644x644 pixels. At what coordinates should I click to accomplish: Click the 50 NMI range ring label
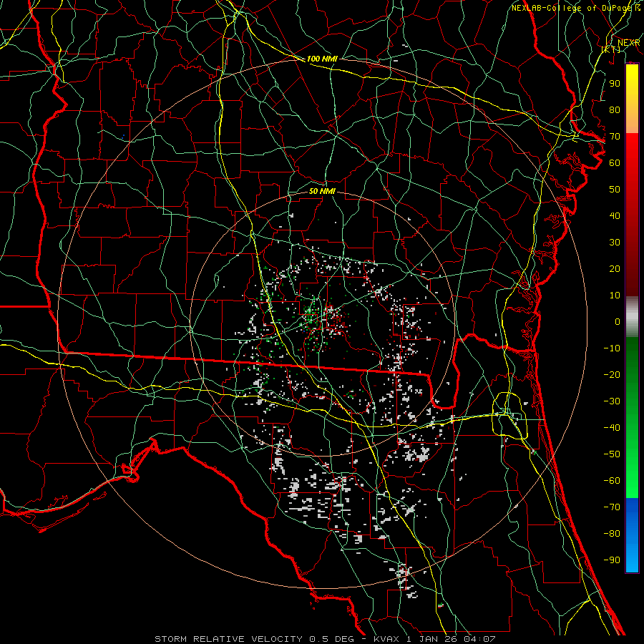pyautogui.click(x=322, y=191)
